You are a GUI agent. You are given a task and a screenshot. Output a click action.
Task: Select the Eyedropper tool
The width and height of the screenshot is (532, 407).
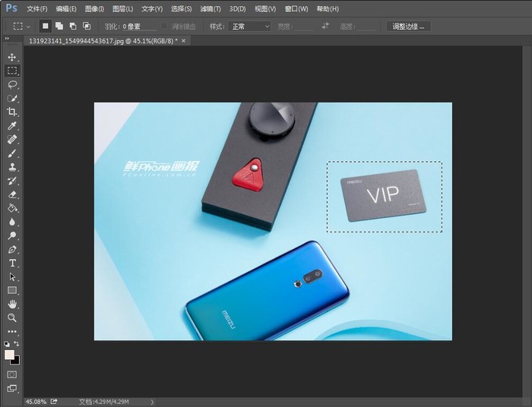(12, 126)
